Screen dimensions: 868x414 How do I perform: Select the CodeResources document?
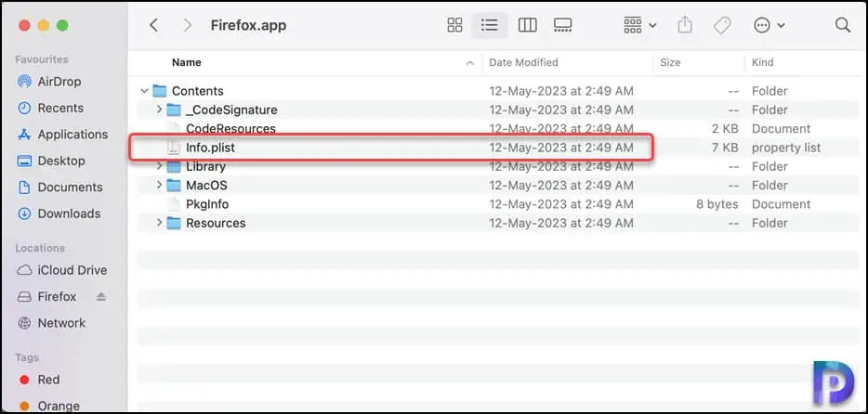(x=498, y=129)
